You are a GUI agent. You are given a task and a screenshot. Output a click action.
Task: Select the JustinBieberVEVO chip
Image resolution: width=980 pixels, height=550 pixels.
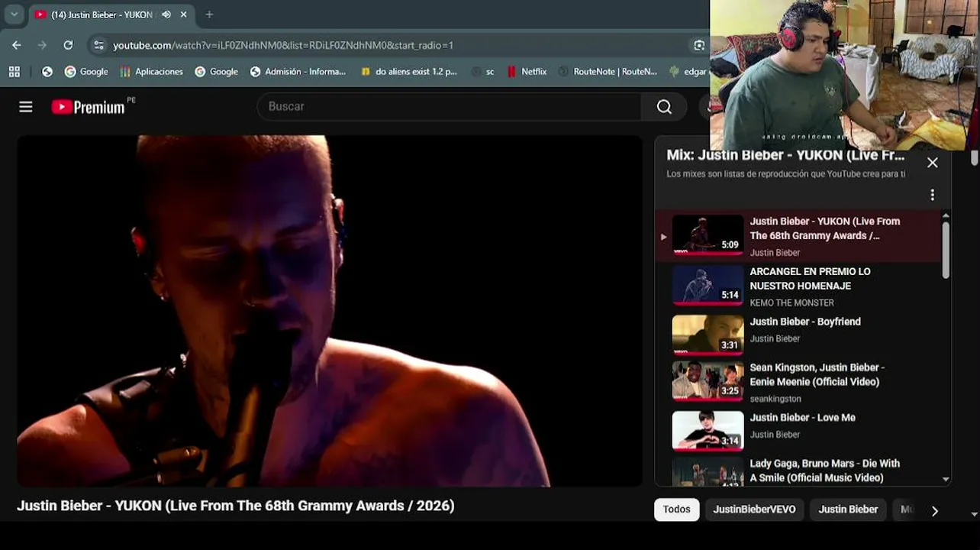(x=754, y=510)
